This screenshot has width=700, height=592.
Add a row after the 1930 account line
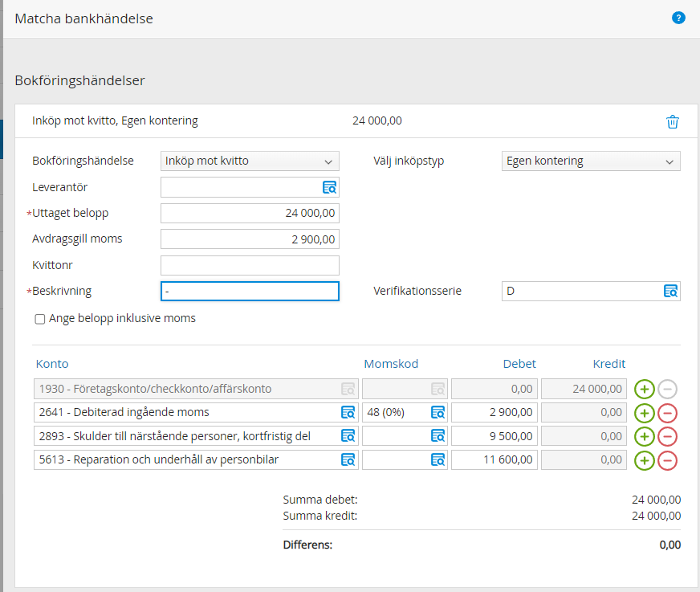tap(644, 389)
